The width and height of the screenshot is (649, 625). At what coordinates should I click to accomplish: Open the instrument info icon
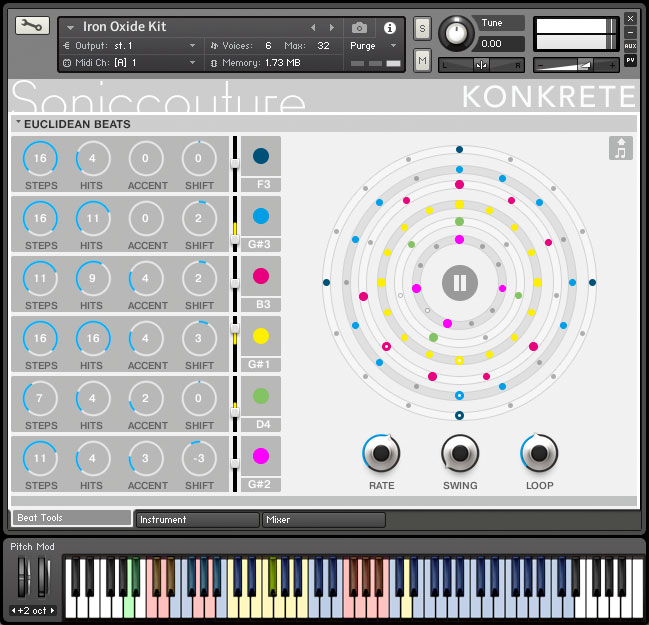click(x=389, y=28)
